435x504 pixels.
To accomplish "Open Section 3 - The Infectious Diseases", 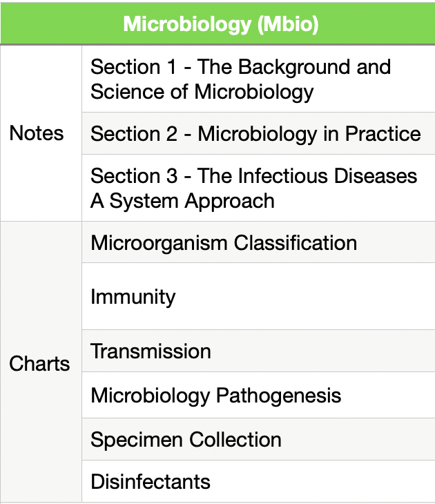I will [x=253, y=175].
